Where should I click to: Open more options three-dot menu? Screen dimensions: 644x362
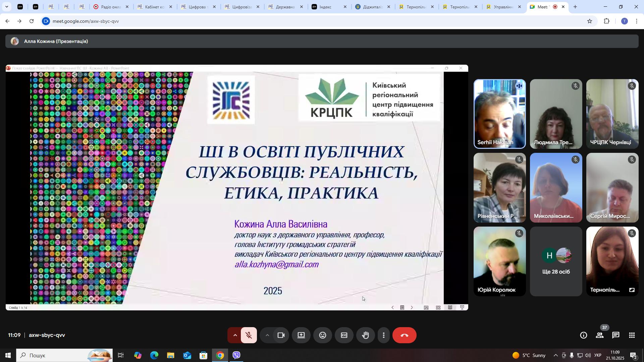click(x=384, y=336)
